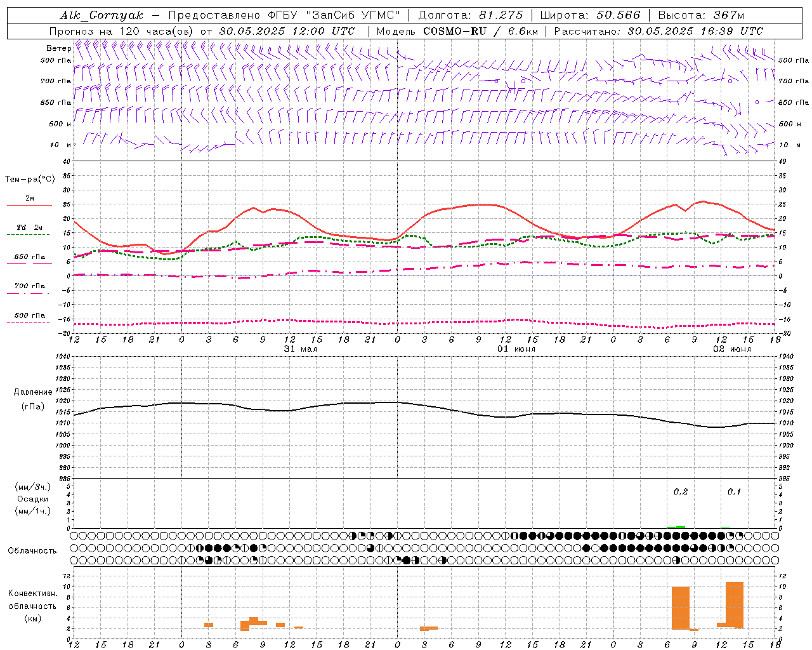Click the Широта: 50.566 value
Screen dimensions: 812x650
(590, 15)
